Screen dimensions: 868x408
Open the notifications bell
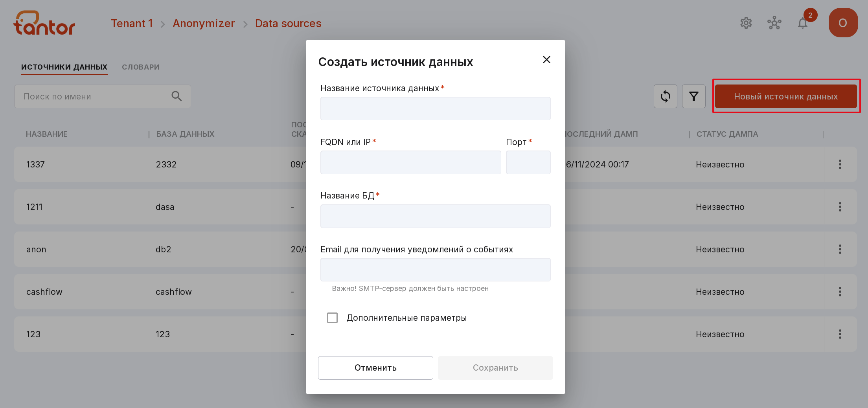(803, 23)
